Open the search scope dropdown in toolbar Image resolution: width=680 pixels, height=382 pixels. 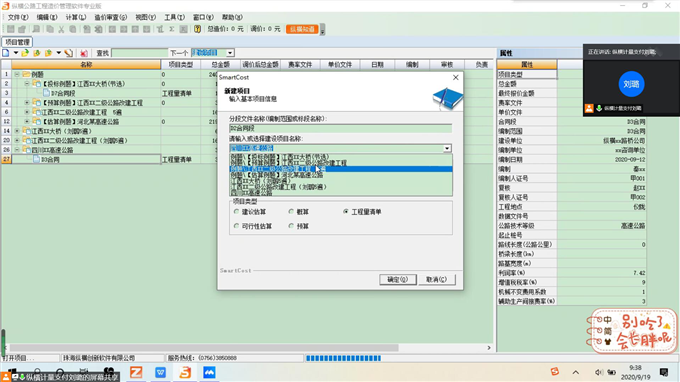click(x=230, y=53)
